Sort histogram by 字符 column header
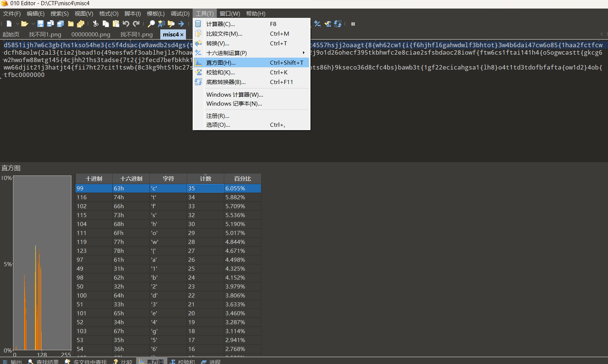The image size is (608, 364). [168, 178]
